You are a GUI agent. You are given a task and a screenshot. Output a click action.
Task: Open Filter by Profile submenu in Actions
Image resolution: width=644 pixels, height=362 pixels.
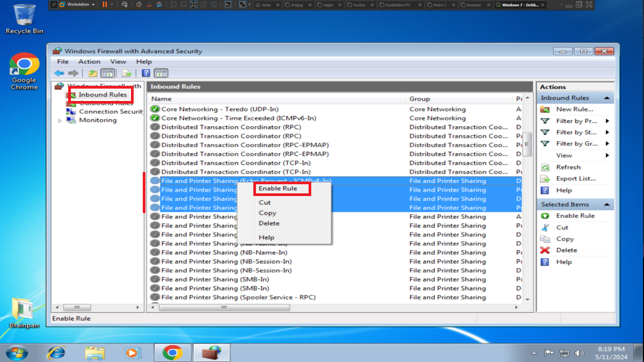tap(574, 121)
